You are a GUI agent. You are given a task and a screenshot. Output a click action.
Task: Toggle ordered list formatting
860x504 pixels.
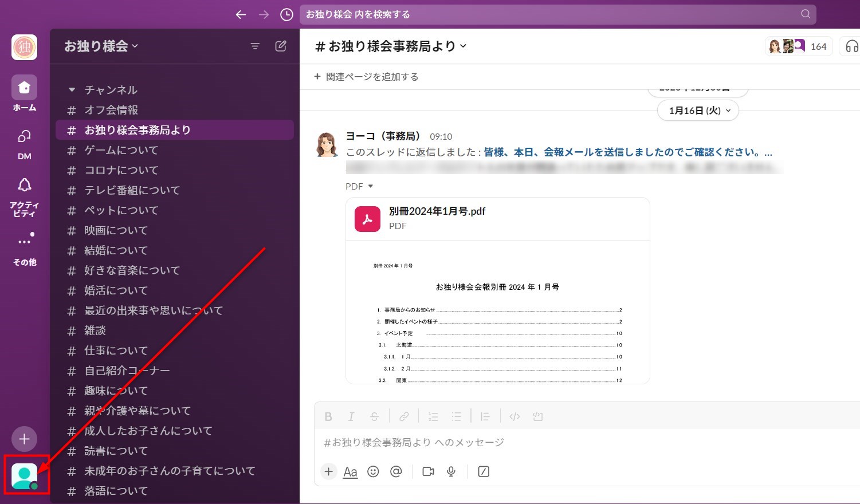click(x=433, y=416)
